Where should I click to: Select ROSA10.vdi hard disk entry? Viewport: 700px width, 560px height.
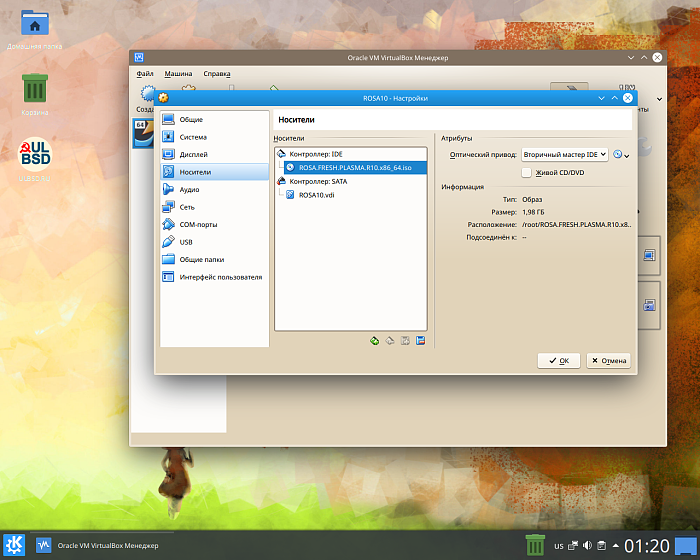coord(355,195)
